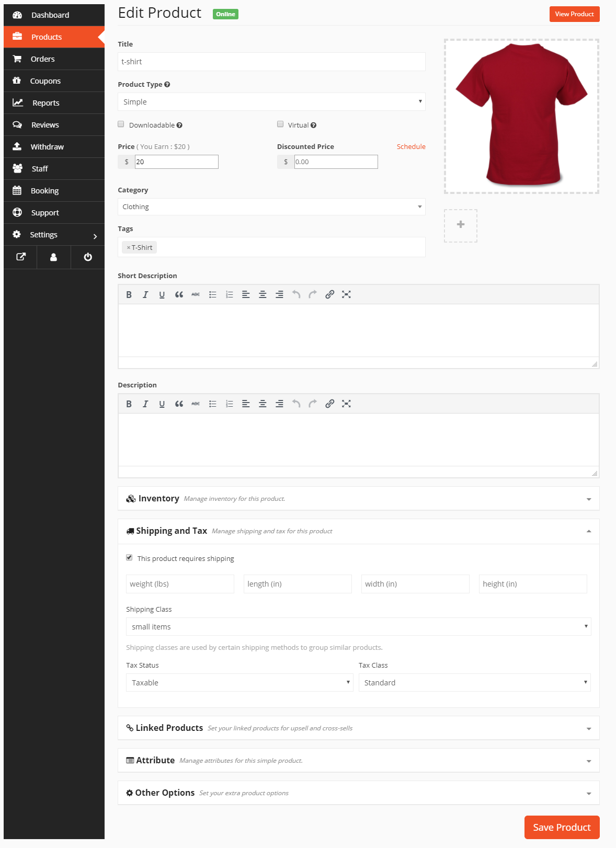Remove the T-Shirt tag
The width and height of the screenshot is (616, 848).
[x=128, y=248]
